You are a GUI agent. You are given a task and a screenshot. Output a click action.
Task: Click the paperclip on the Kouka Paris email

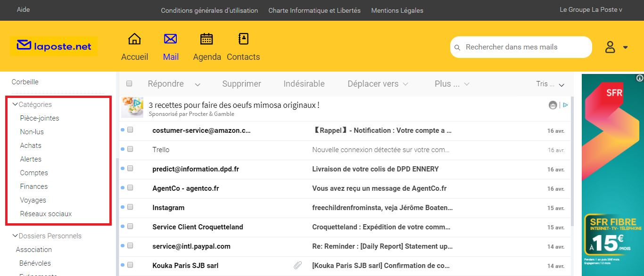click(x=297, y=265)
